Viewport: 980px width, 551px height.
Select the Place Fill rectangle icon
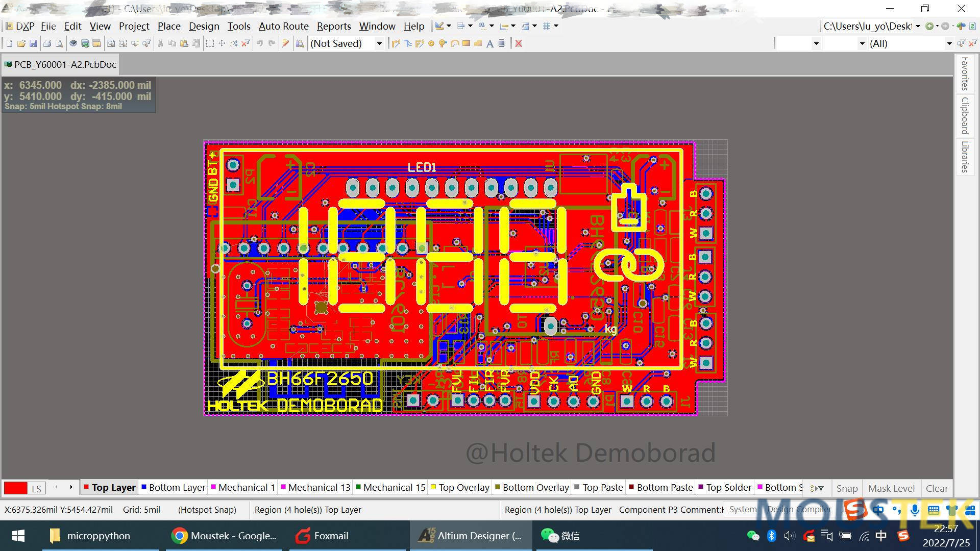click(466, 43)
